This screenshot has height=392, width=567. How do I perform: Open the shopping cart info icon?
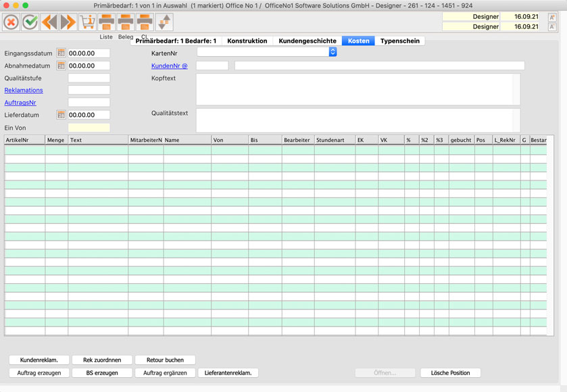click(87, 22)
